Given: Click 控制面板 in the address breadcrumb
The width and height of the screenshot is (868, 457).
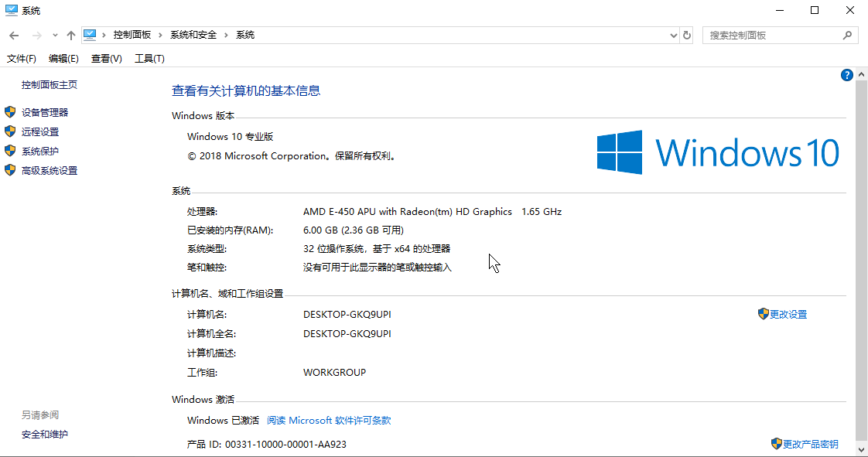Looking at the screenshot, I should coord(132,35).
